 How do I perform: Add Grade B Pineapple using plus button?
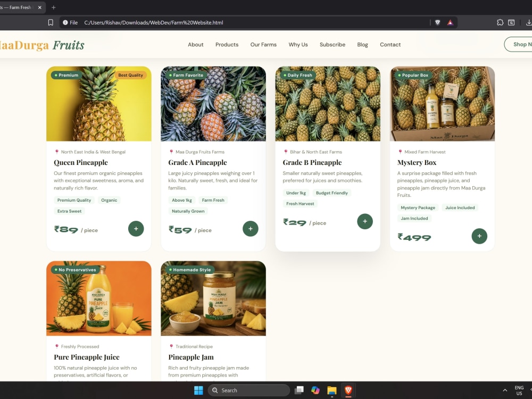click(x=365, y=221)
